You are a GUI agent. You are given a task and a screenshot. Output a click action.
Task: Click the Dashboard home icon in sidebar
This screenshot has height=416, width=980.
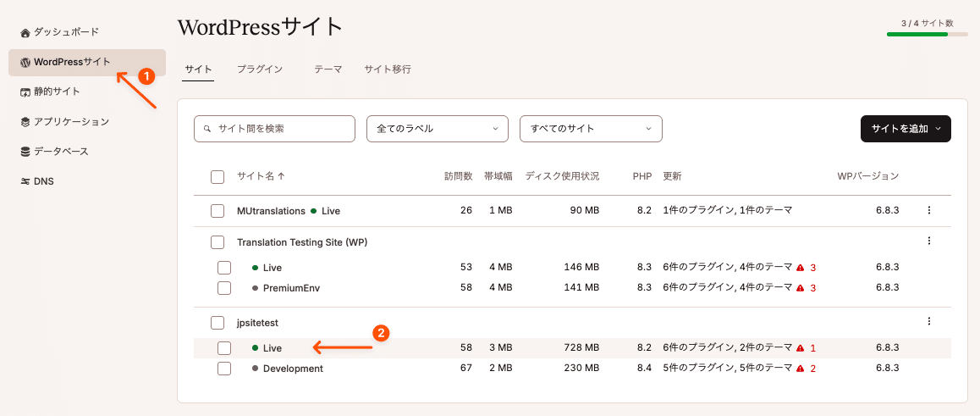coord(25,32)
